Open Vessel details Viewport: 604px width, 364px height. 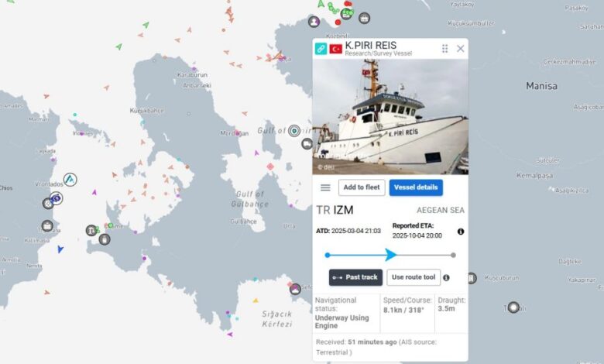(416, 187)
